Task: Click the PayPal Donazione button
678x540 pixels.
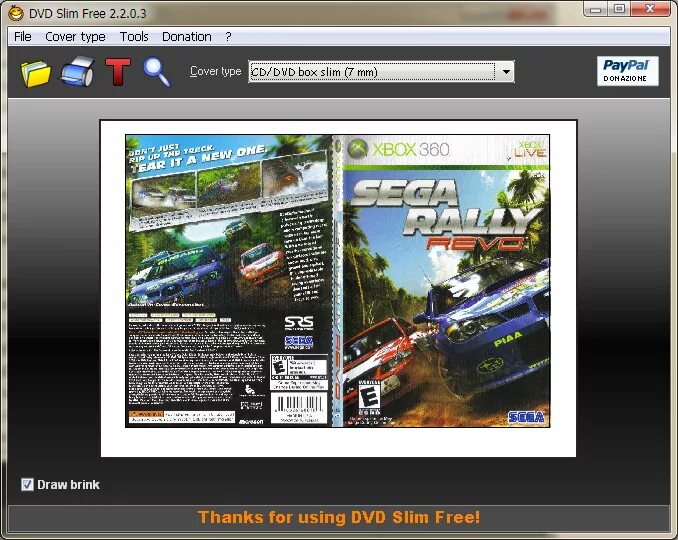Action: pyautogui.click(x=627, y=71)
